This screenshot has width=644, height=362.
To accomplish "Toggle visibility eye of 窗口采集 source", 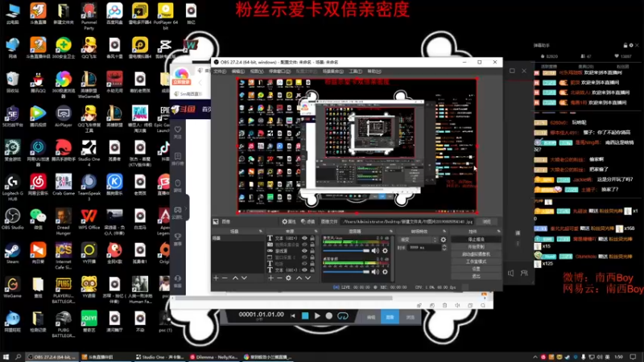I will pos(304,257).
